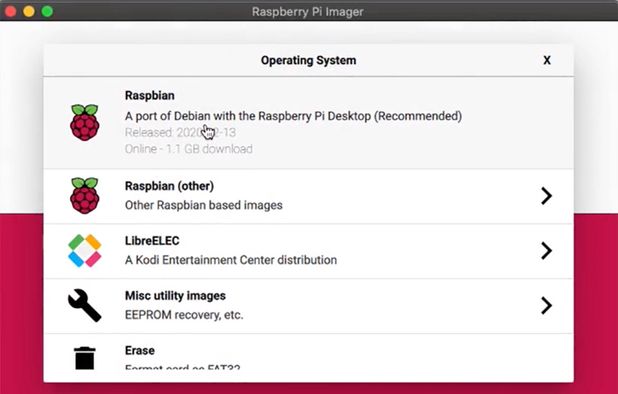Image resolution: width=618 pixels, height=394 pixels.
Task: Click 'A Kodi Entertainment Center distribution' text
Action: click(x=231, y=260)
